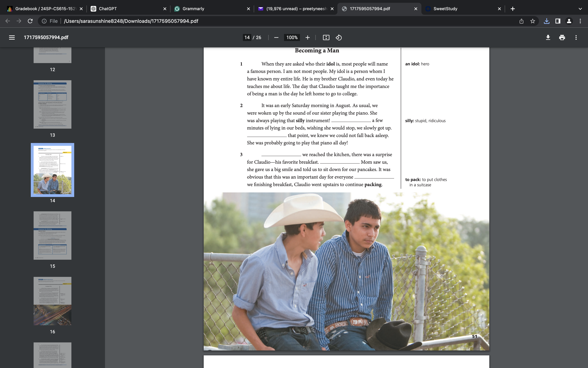Click the essay title 'Becoming a Man'

pos(317,50)
